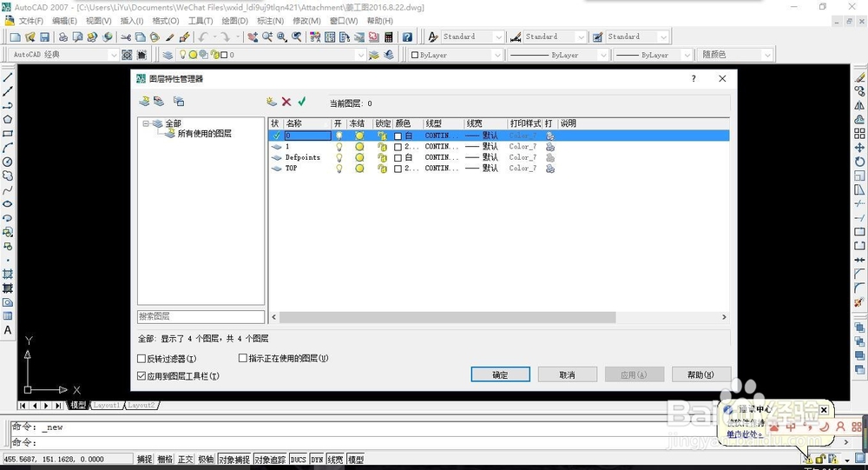Image resolution: width=868 pixels, height=470 pixels.
Task: Open the 修改(M) menu
Action: (x=306, y=21)
